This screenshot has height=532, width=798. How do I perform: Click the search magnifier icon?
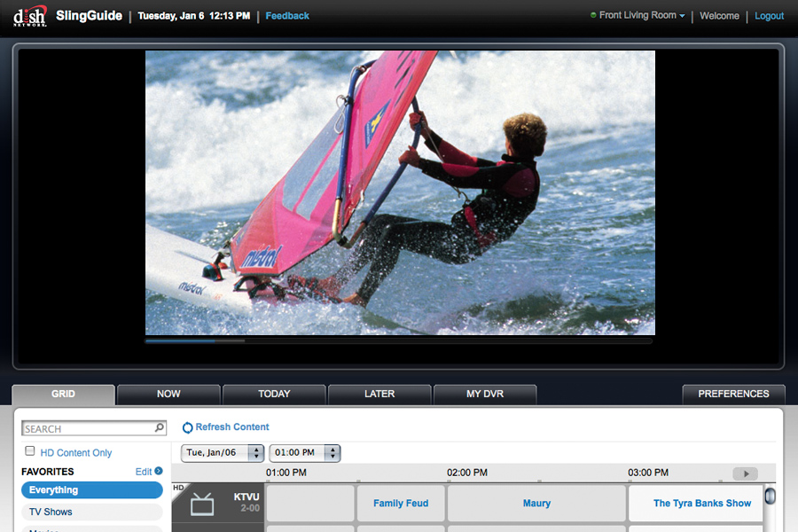[160, 428]
